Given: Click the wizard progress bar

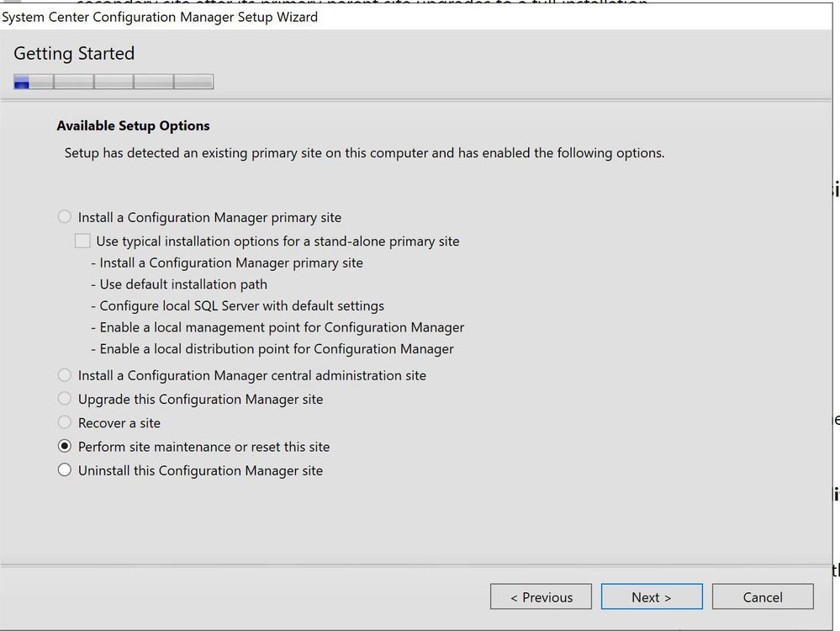Looking at the screenshot, I should tap(114, 82).
